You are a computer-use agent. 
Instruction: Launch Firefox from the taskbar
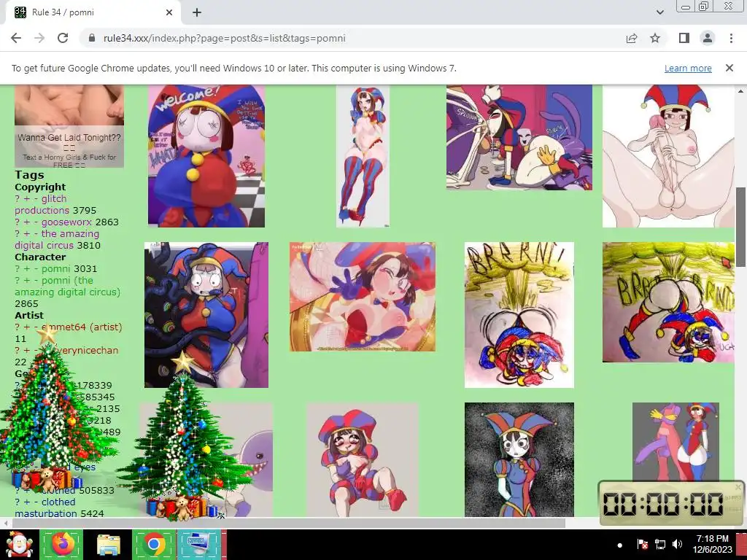[x=61, y=544]
